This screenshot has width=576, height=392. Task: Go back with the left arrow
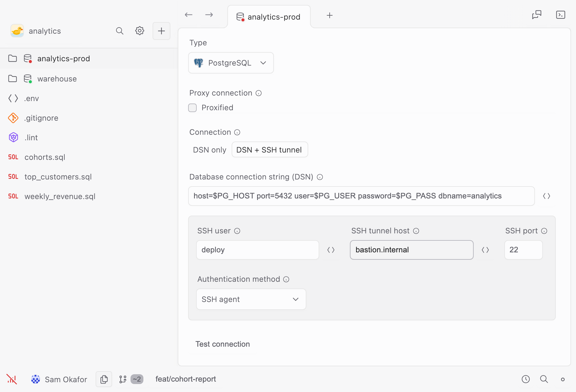click(x=189, y=15)
